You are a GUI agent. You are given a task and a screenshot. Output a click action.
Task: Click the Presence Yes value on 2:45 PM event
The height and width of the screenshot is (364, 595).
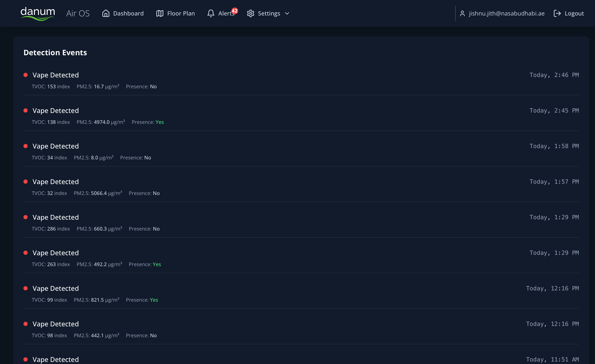click(160, 122)
